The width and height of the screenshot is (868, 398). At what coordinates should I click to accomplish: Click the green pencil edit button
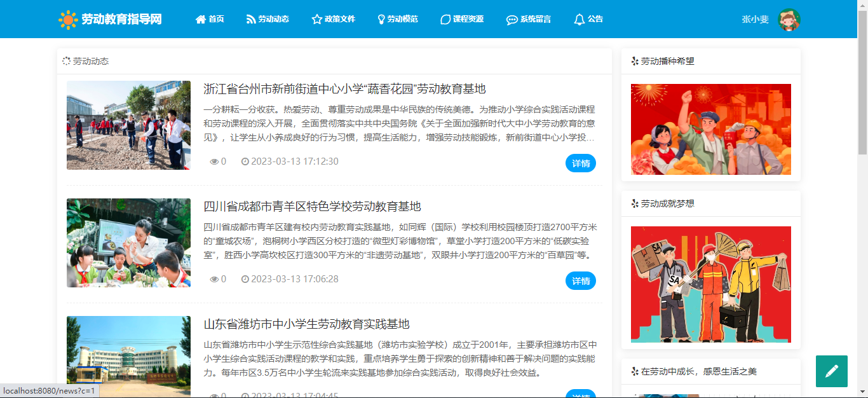pyautogui.click(x=832, y=371)
